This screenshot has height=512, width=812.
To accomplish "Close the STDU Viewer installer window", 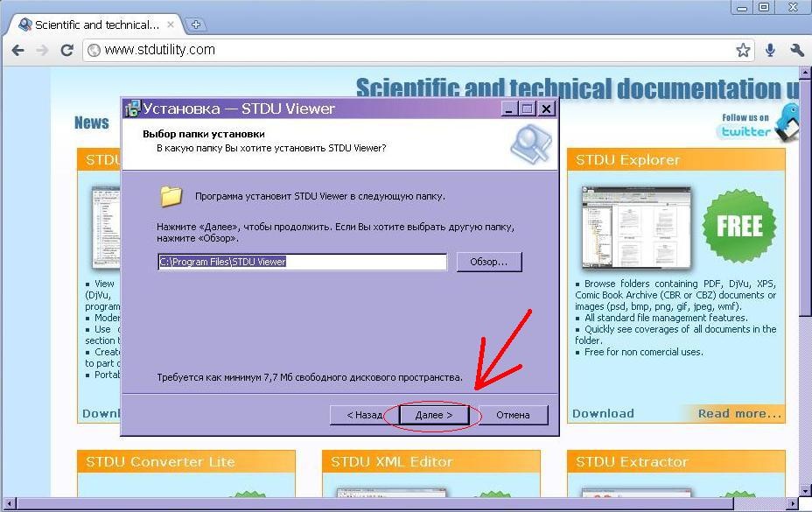I will pyautogui.click(x=546, y=109).
